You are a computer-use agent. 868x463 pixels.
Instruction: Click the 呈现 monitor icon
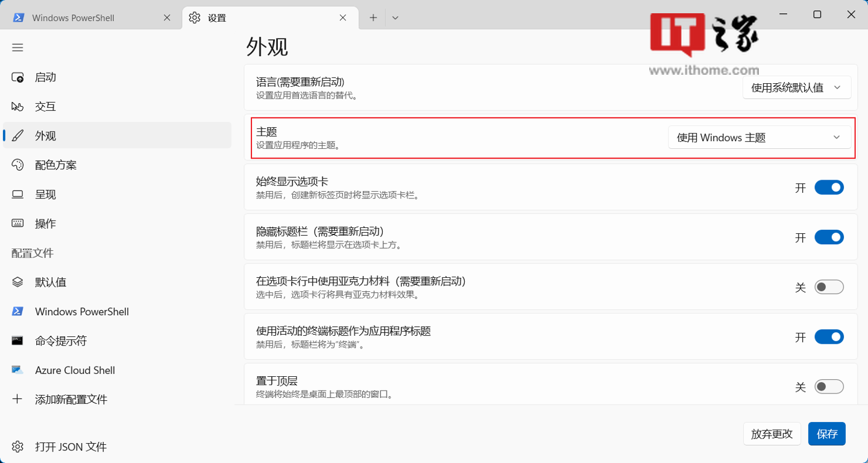click(x=17, y=194)
